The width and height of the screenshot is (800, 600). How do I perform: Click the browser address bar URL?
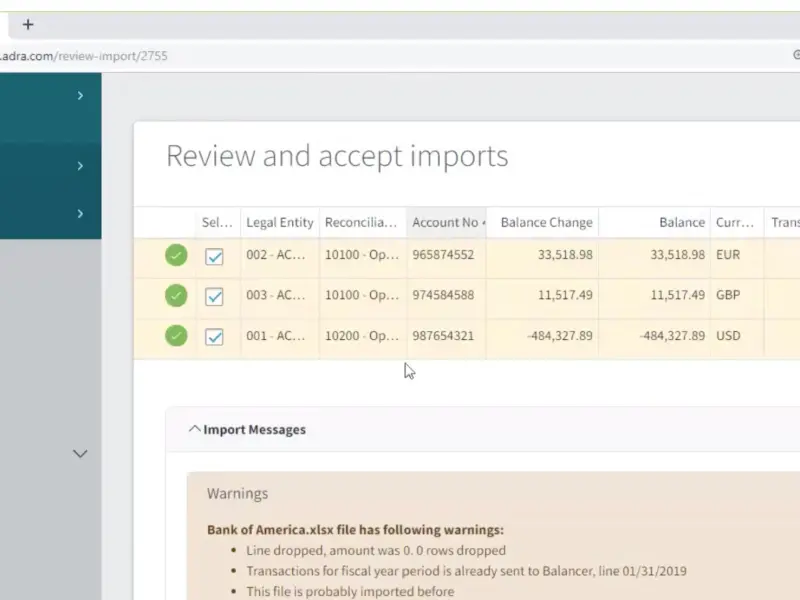tap(84, 56)
